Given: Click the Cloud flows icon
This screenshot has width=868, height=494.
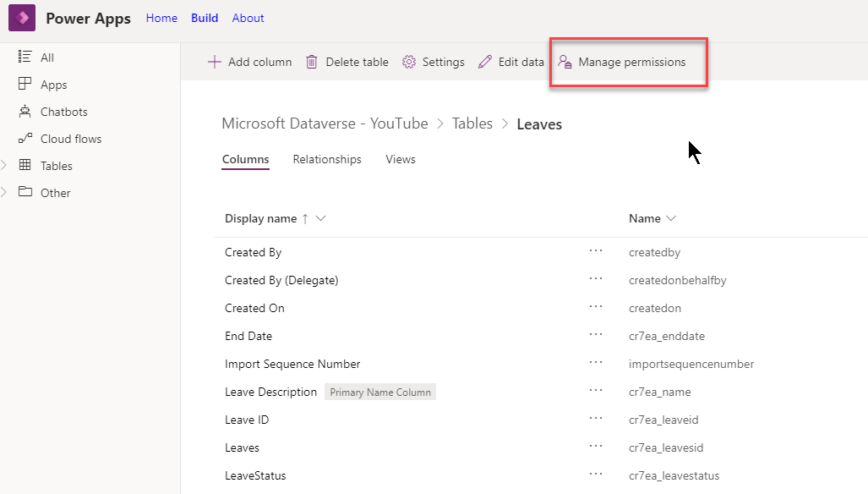Looking at the screenshot, I should pos(25,138).
